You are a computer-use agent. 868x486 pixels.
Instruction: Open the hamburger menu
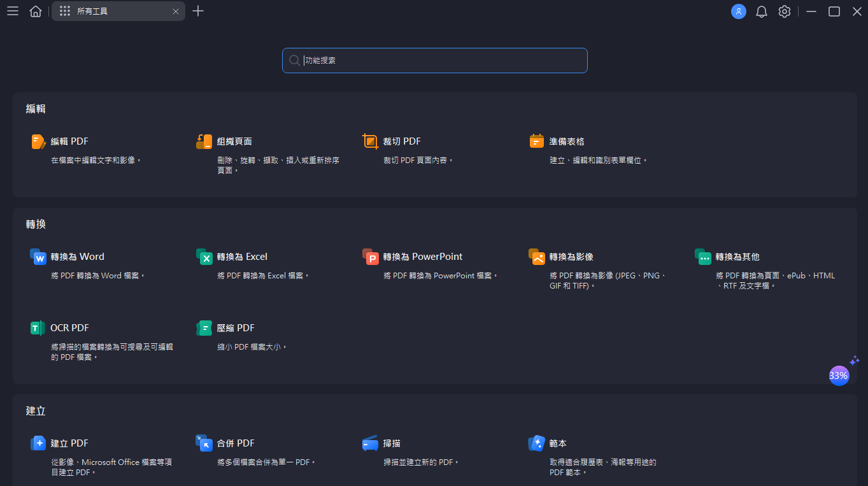click(13, 11)
